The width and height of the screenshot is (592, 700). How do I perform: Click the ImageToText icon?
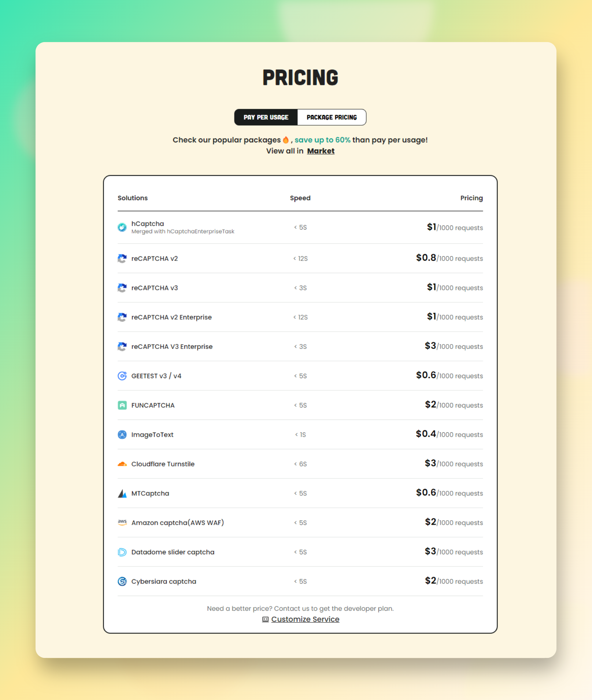122,435
